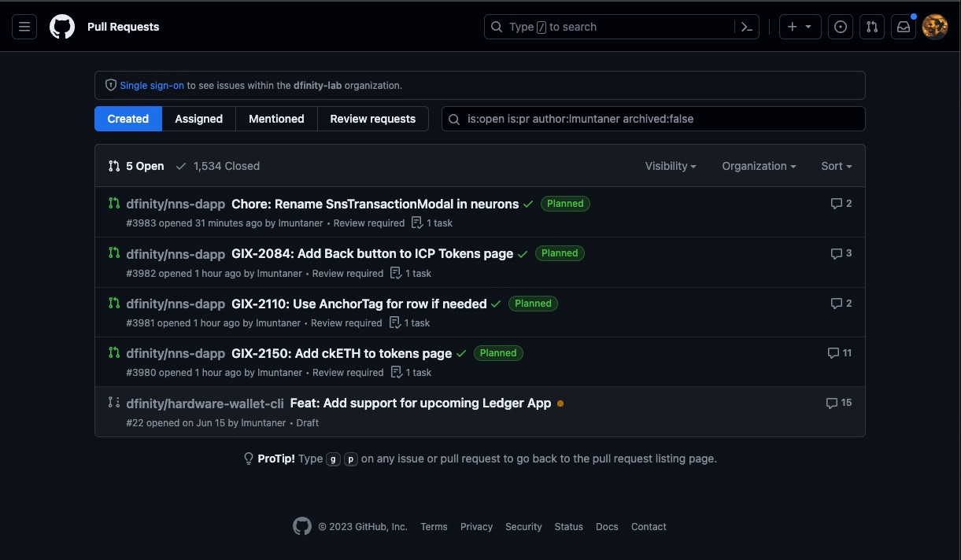This screenshot has width=961, height=560.
Task: Click Planned label on GIX-2150 PR
Action: (x=498, y=353)
